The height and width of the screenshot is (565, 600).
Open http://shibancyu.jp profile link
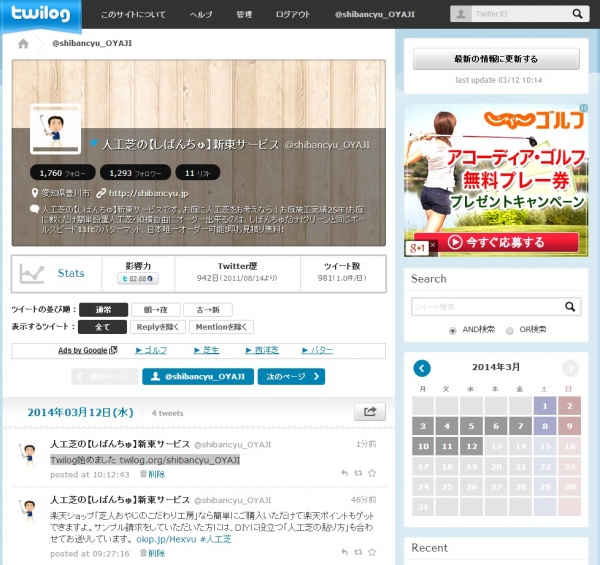point(148,193)
